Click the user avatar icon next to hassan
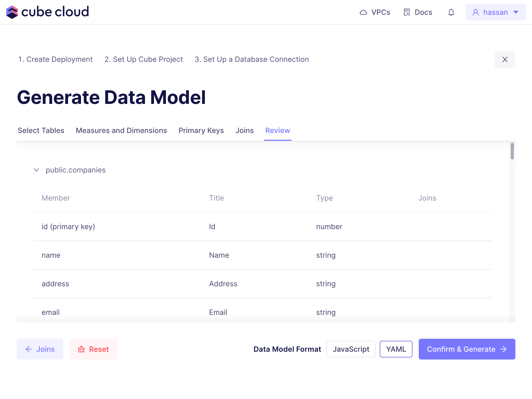The width and height of the screenshot is (532, 399). point(476,12)
